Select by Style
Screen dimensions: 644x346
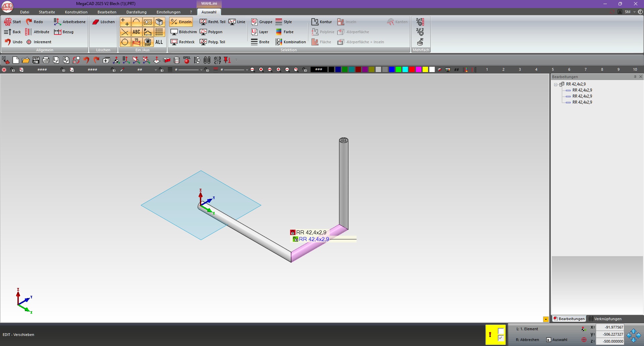[284, 22]
